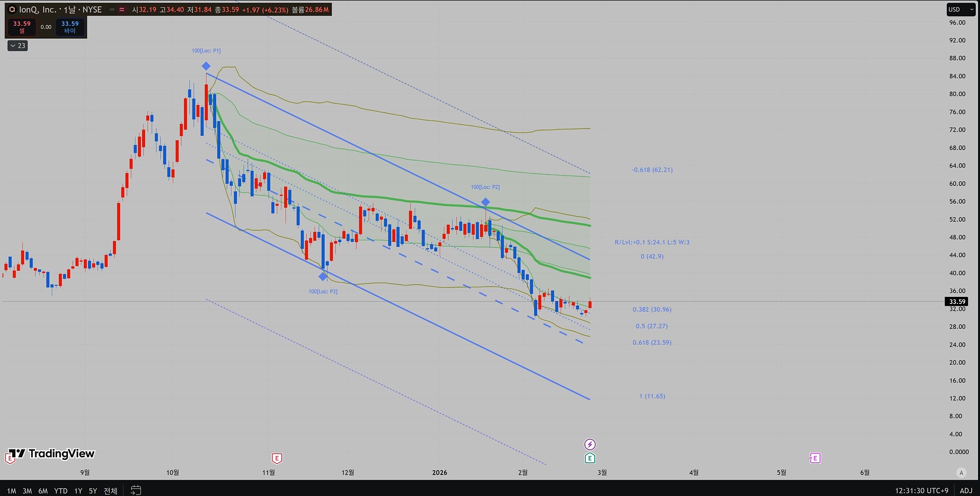Click the 96.00 price axis label
980x496 pixels.
pos(957,22)
